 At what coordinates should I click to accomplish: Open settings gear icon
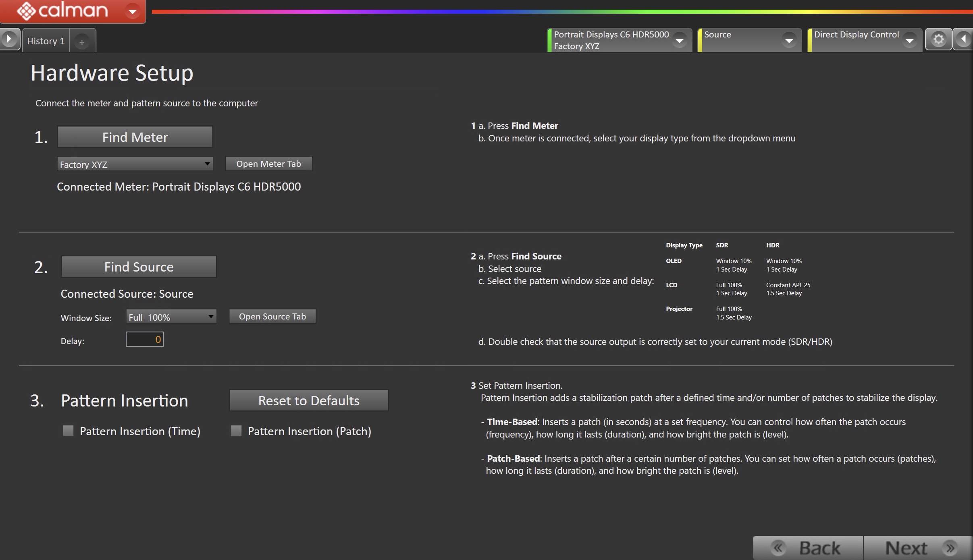click(938, 39)
